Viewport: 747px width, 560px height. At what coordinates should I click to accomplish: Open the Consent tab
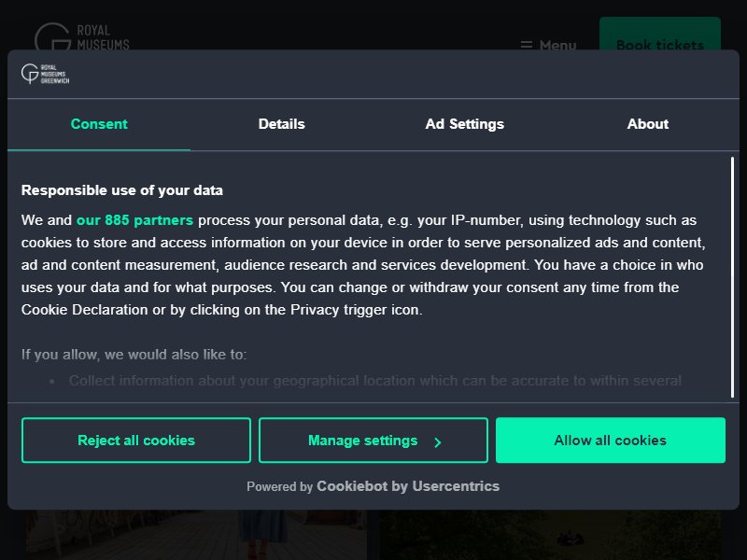pyautogui.click(x=99, y=124)
